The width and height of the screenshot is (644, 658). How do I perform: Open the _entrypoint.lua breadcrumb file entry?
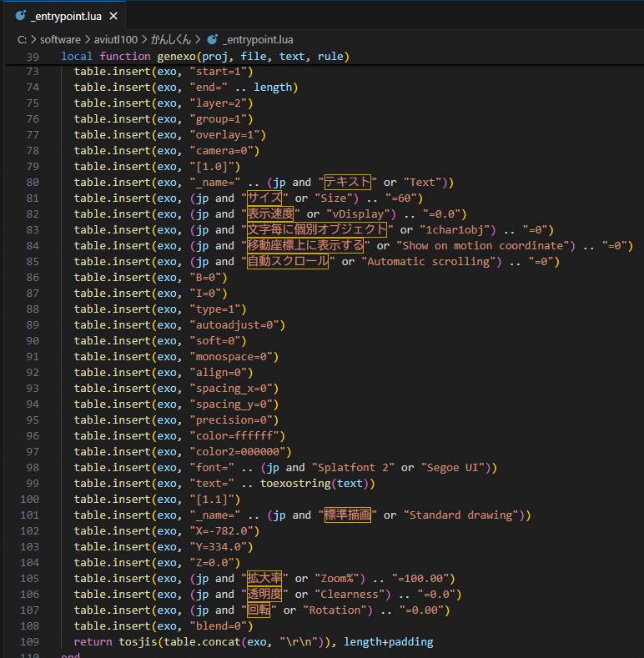pyautogui.click(x=258, y=40)
